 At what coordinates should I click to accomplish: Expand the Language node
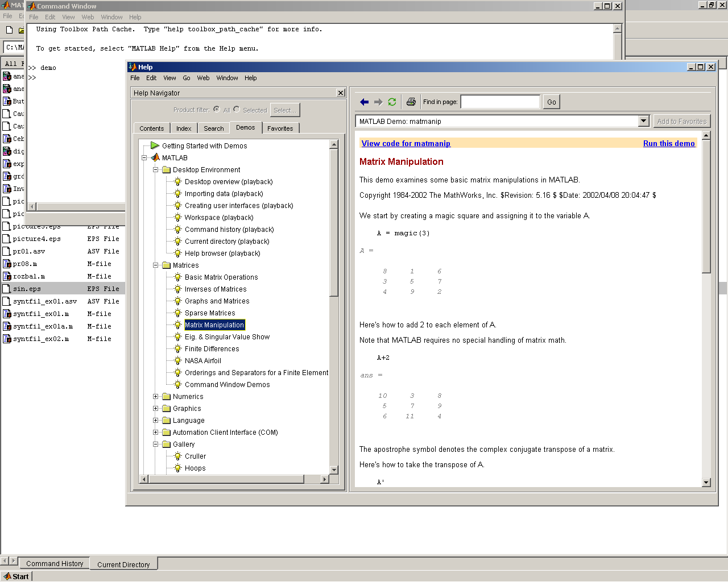pyautogui.click(x=155, y=420)
